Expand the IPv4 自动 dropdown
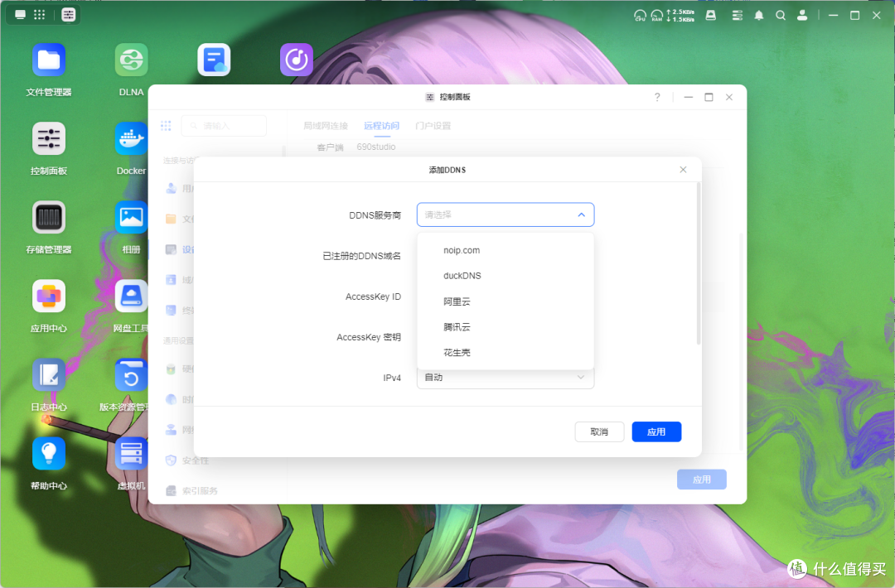The image size is (895, 588). [506, 378]
